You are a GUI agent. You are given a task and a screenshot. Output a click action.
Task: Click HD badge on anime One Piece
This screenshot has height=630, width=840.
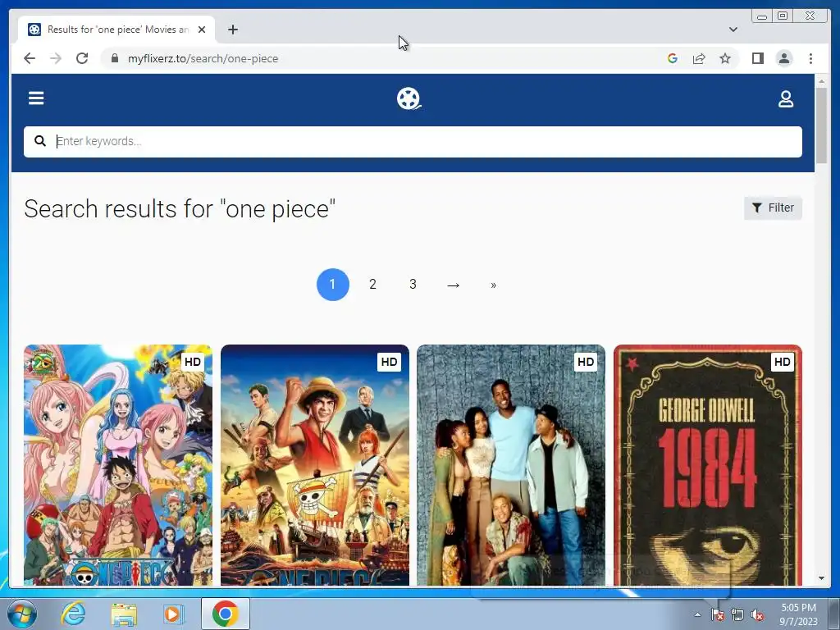(x=192, y=362)
